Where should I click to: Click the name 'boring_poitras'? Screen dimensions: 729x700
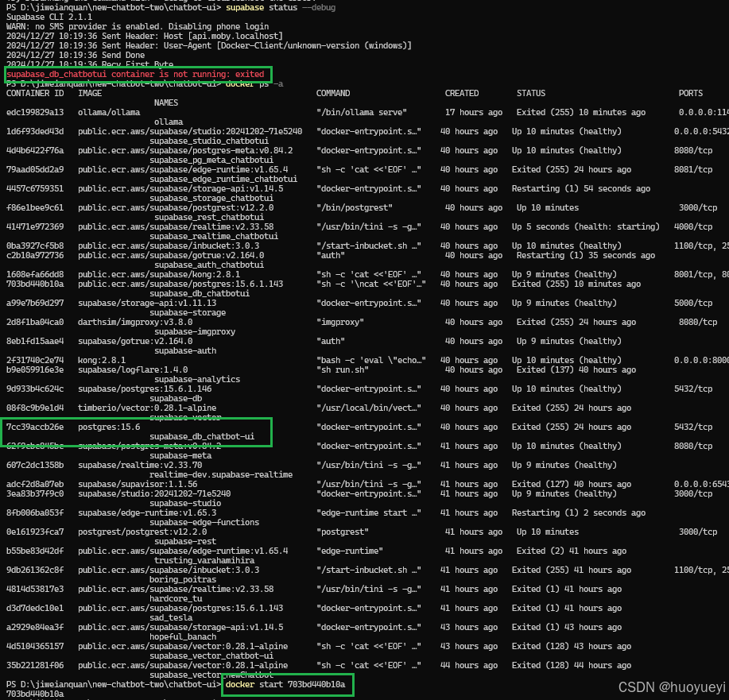(x=183, y=579)
